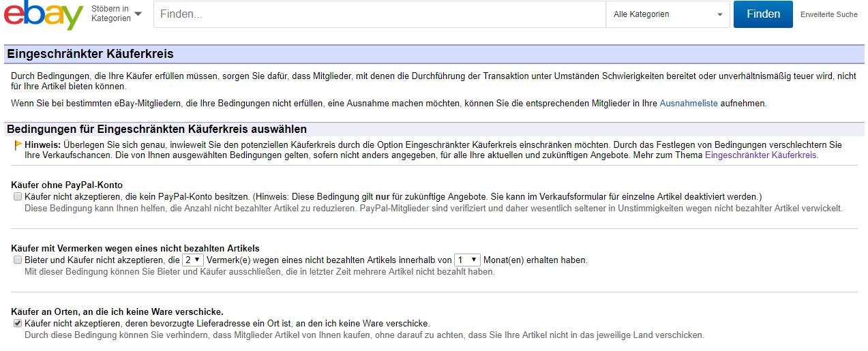This screenshot has width=868, height=351.
Task: Click the blue Finden button
Action: pos(763,14)
